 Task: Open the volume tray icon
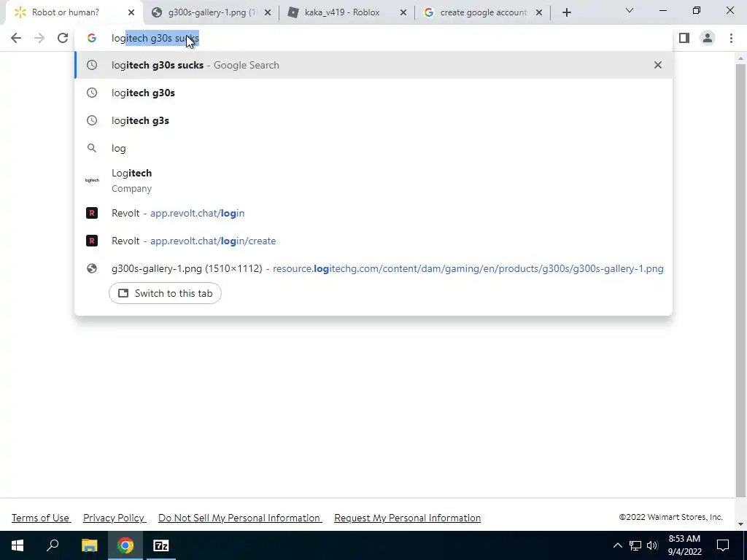point(652,545)
